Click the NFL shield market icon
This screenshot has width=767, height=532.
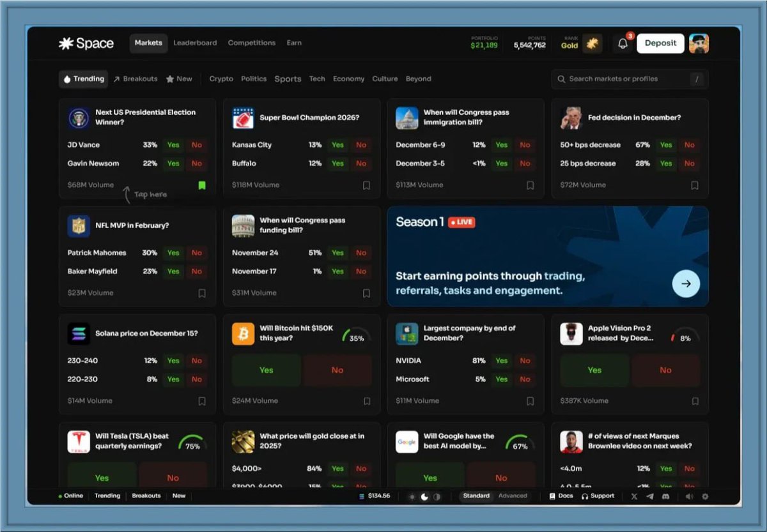[x=79, y=226]
